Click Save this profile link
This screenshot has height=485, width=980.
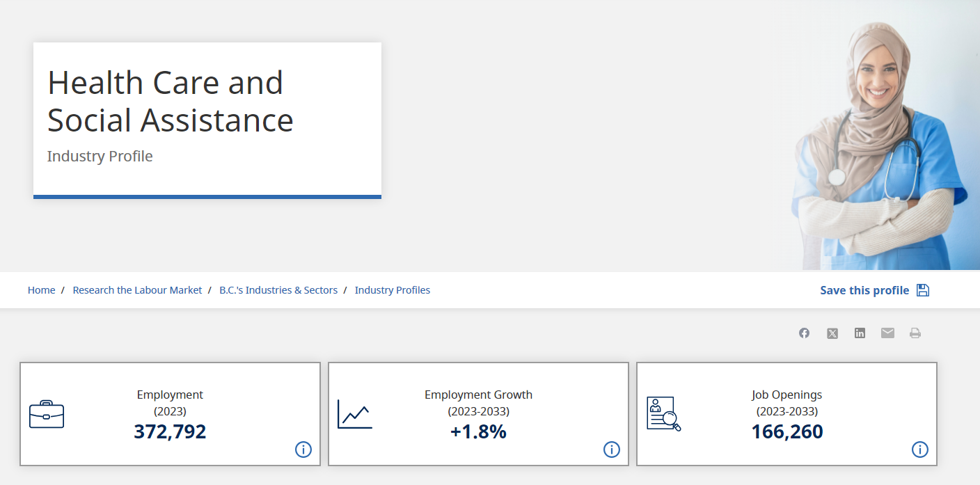(x=864, y=290)
